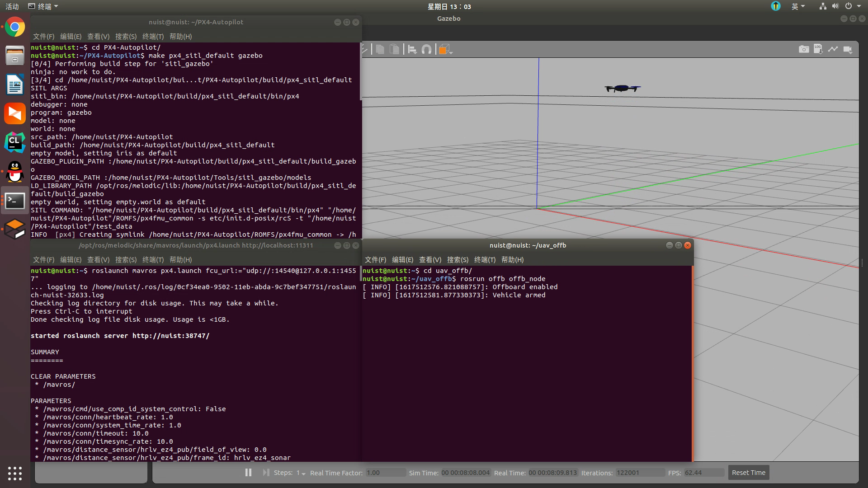
Task: Open the align tool in Gazebo toolbar
Action: pyautogui.click(x=412, y=49)
